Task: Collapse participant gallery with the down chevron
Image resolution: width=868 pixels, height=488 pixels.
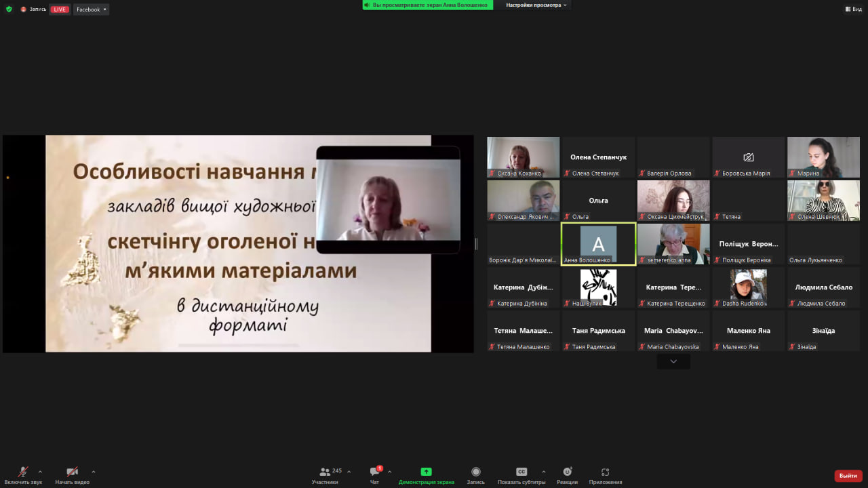Action: click(x=673, y=361)
